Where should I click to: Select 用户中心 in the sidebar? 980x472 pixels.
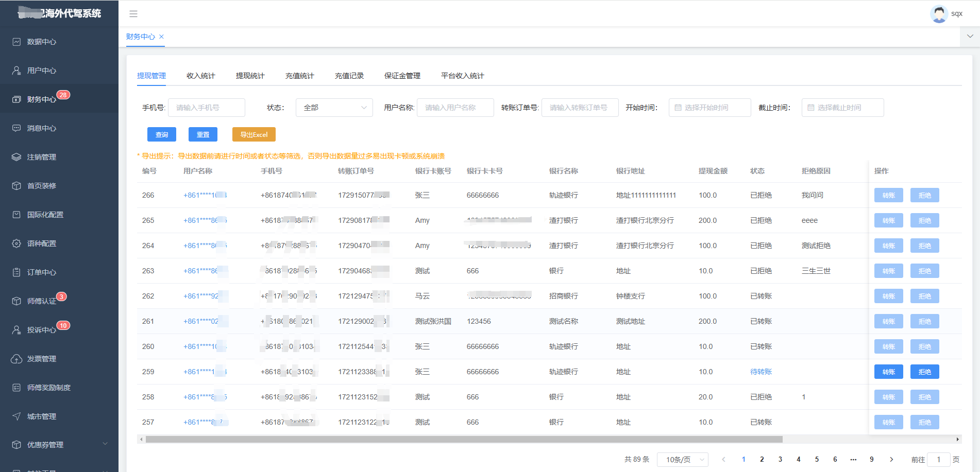tap(41, 70)
